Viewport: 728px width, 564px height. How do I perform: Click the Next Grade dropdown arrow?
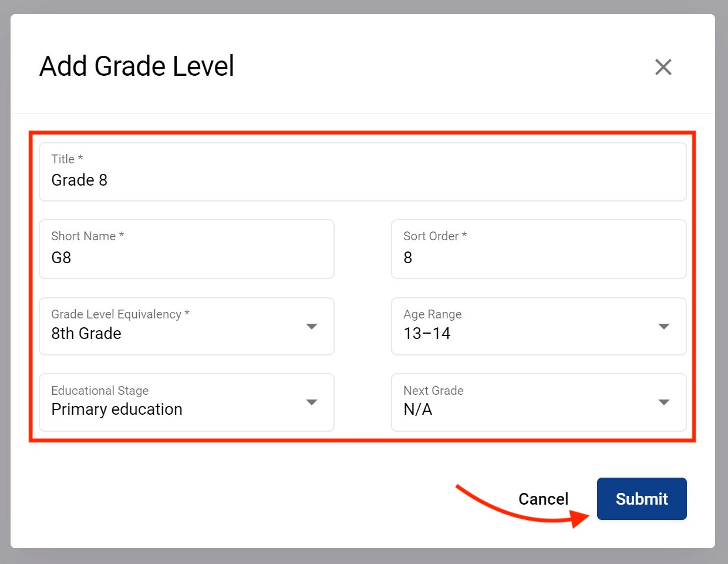tap(664, 402)
